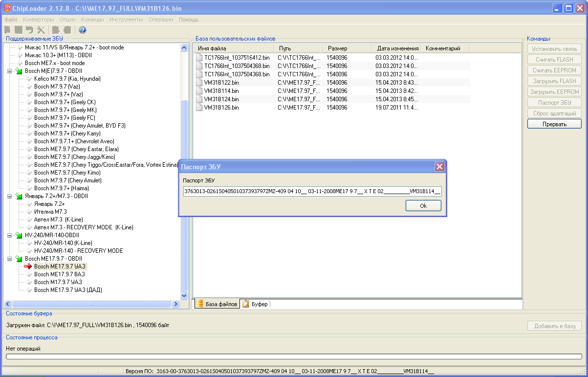The image size is (588, 377).
Task: Click the blue Help question mark toolbar icon
Action: tap(83, 30)
